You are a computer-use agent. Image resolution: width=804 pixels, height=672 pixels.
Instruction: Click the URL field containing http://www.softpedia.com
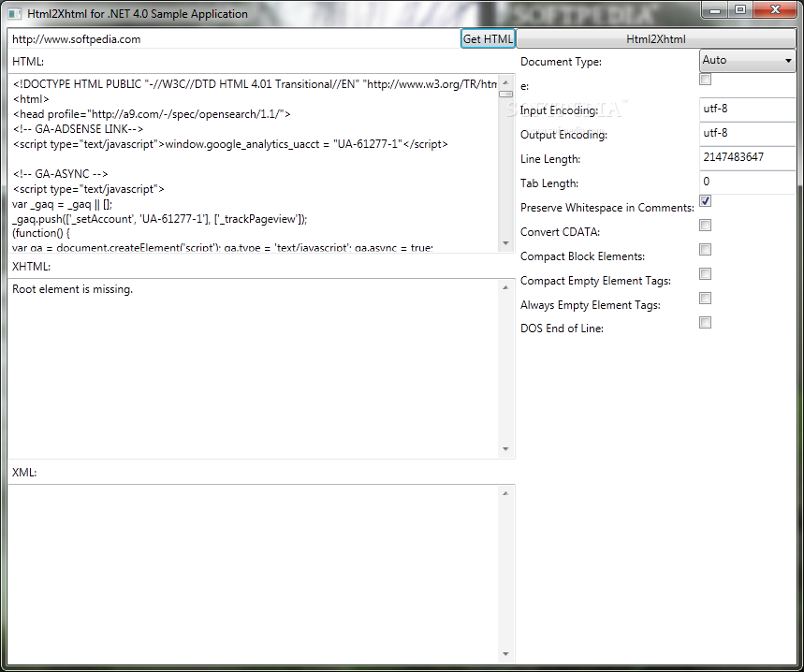[234, 39]
